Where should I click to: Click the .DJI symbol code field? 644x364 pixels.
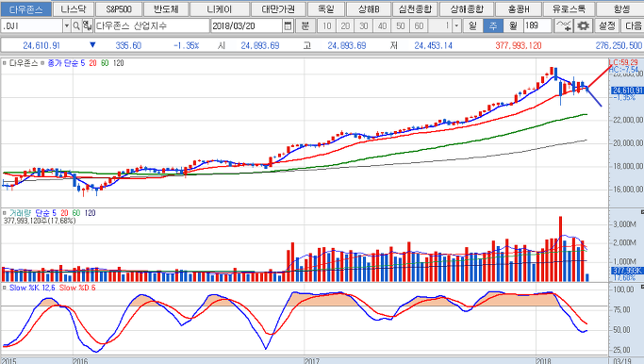(x=32, y=25)
